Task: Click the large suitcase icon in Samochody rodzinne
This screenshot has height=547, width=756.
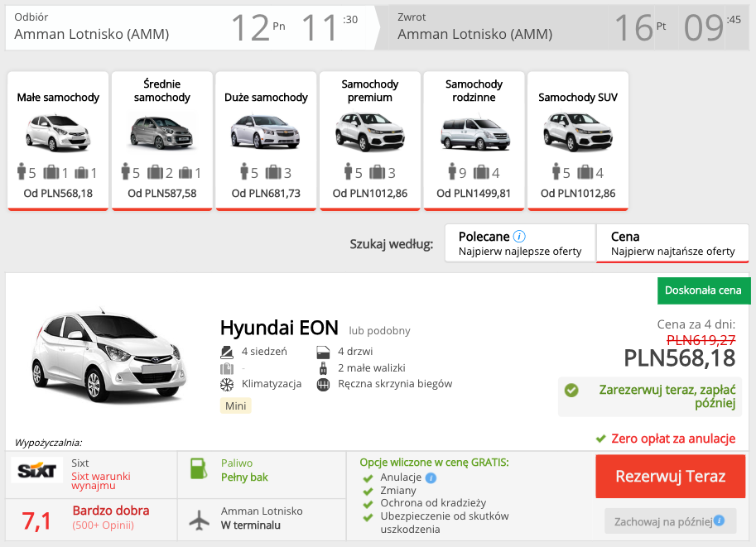Action: pos(481,171)
